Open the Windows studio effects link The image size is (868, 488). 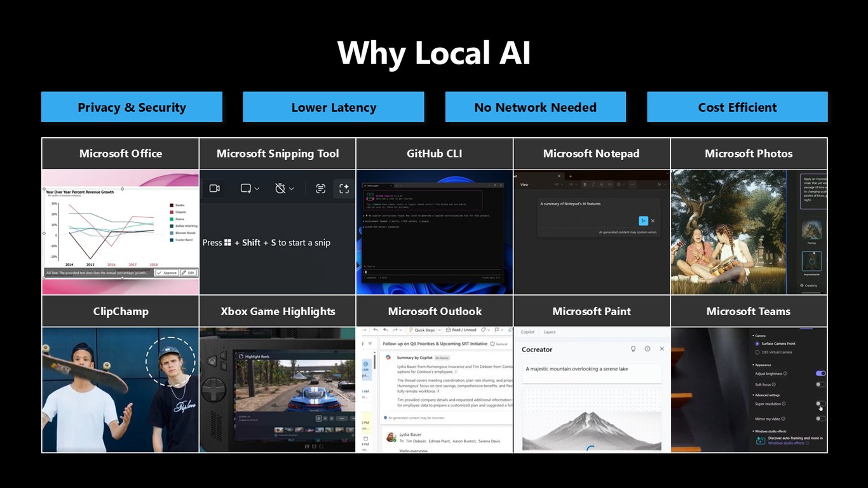[x=785, y=443]
